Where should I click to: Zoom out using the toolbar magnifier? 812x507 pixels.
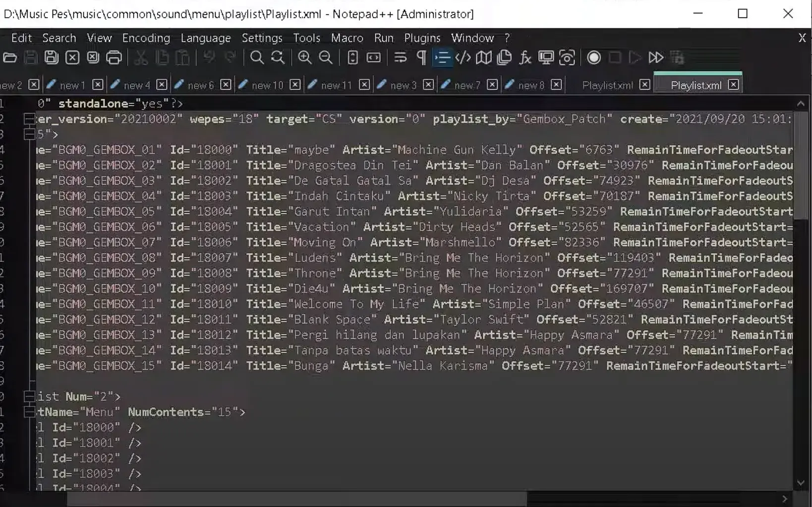coord(326,58)
